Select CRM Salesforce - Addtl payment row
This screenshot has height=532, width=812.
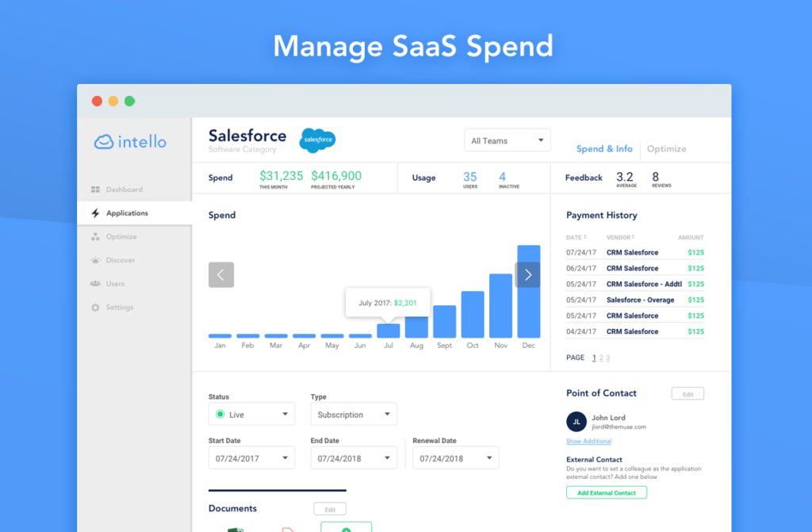635,285
